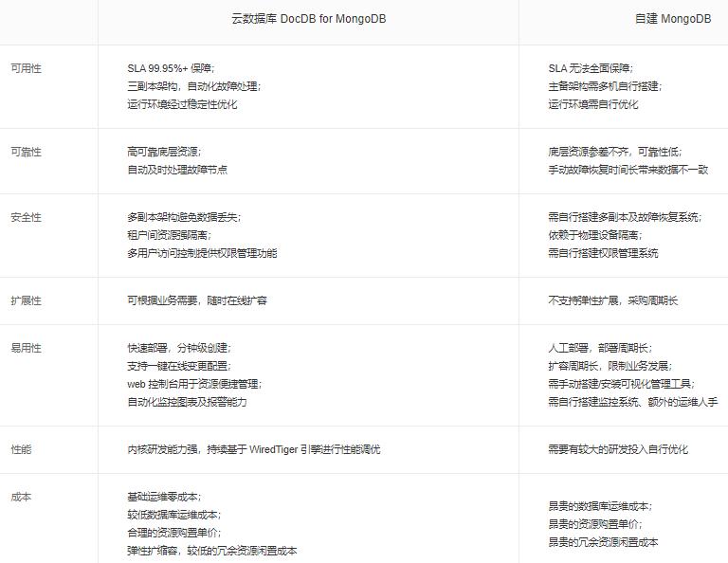Select the line 合理的资源购置单价
The image size is (728, 563).
[174, 533]
